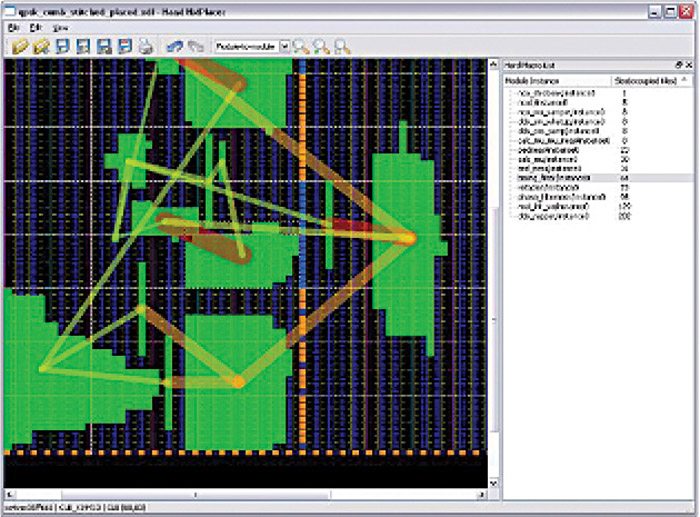Open the module selection dropdown in toolbar
The height and width of the screenshot is (517, 700).
pos(284,46)
